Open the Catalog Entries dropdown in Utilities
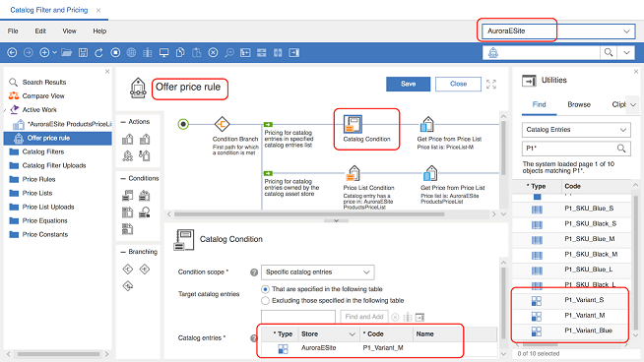The width and height of the screenshot is (644, 362). pyautogui.click(x=576, y=130)
